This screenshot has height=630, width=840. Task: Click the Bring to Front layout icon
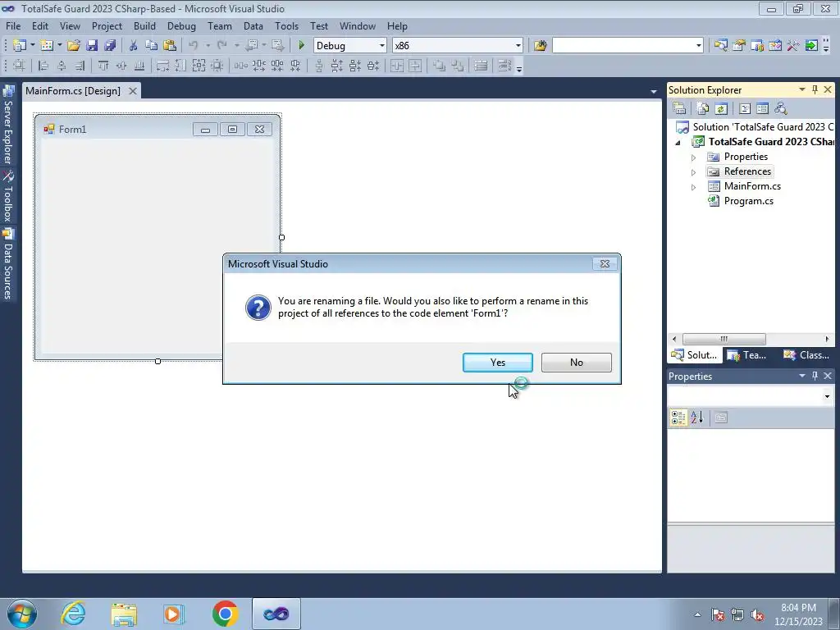(x=440, y=66)
